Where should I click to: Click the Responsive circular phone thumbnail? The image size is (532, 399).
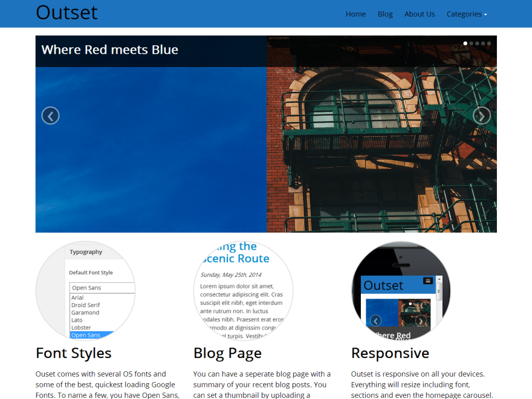[x=401, y=291]
